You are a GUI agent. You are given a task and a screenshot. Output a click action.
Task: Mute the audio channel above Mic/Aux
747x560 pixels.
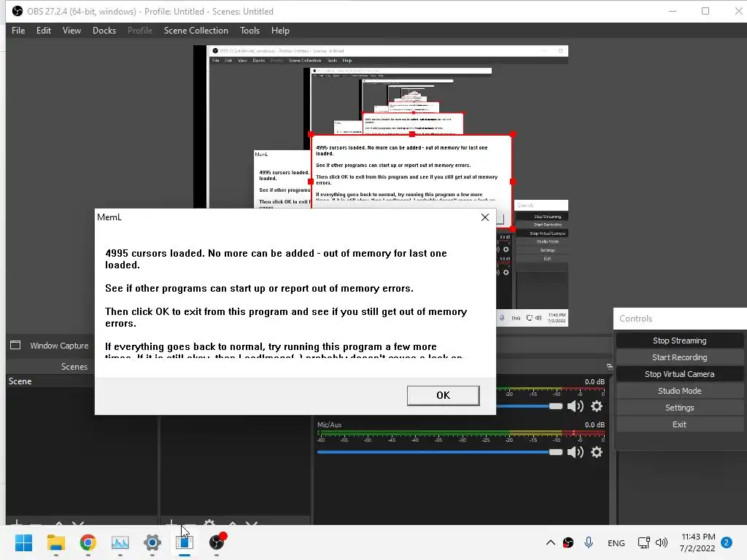tap(576, 406)
